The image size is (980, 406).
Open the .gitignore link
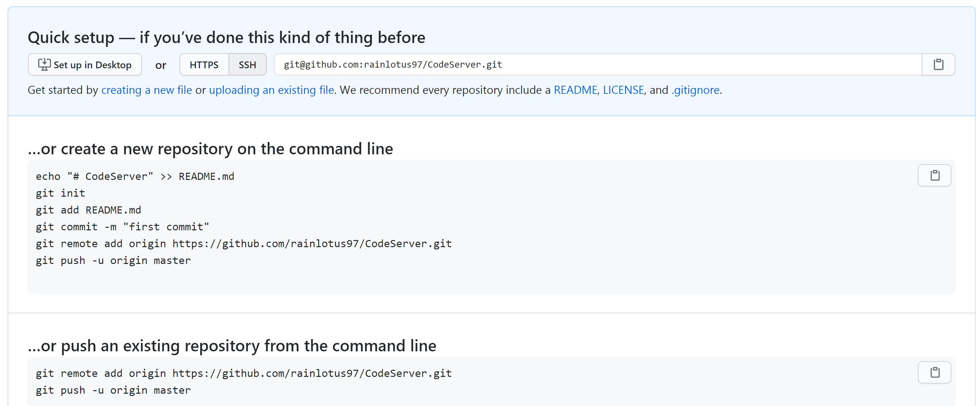(x=695, y=90)
